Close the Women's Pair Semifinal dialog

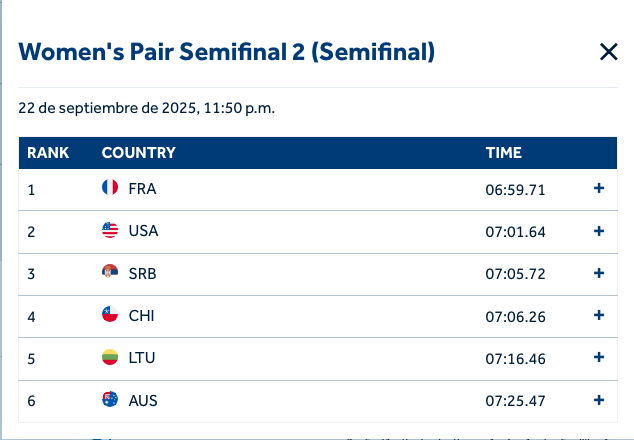[x=608, y=52]
